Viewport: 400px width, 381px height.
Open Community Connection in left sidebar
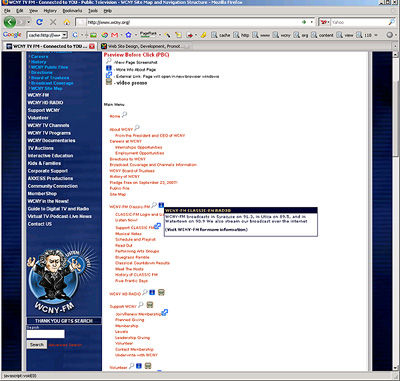tap(53, 186)
